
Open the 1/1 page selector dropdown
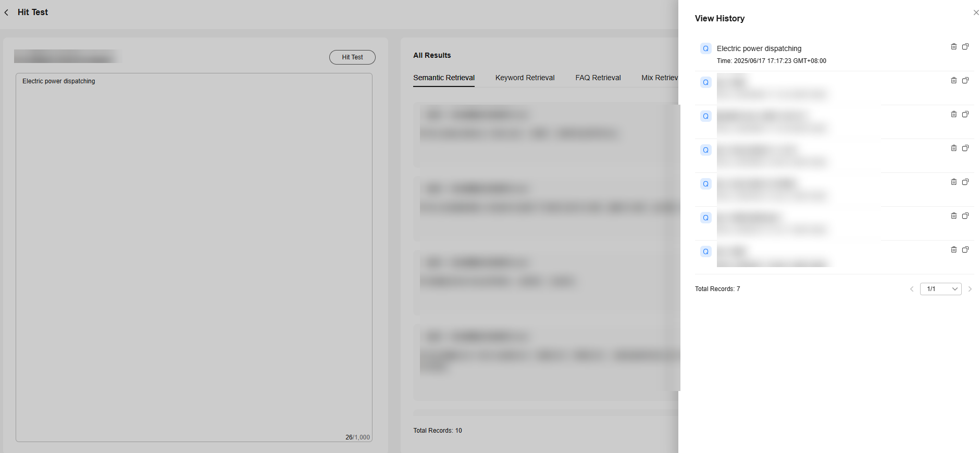[x=941, y=289]
